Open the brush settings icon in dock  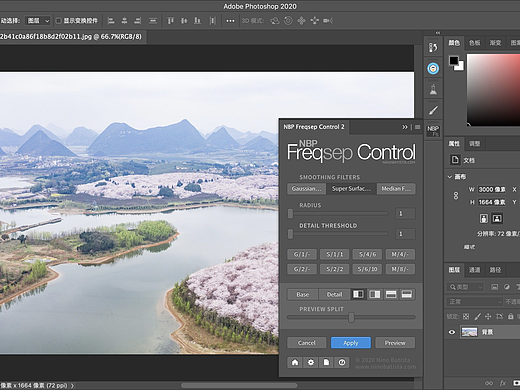[433, 110]
